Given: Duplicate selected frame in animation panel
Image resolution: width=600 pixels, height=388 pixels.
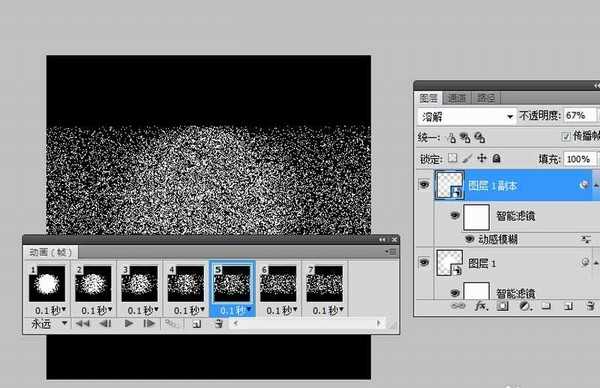Looking at the screenshot, I should (196, 324).
